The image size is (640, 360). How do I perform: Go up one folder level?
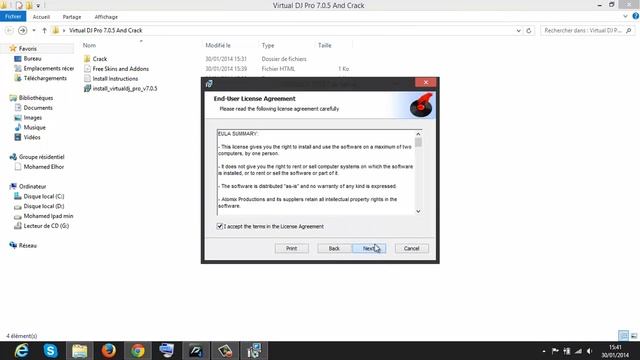click(44, 31)
